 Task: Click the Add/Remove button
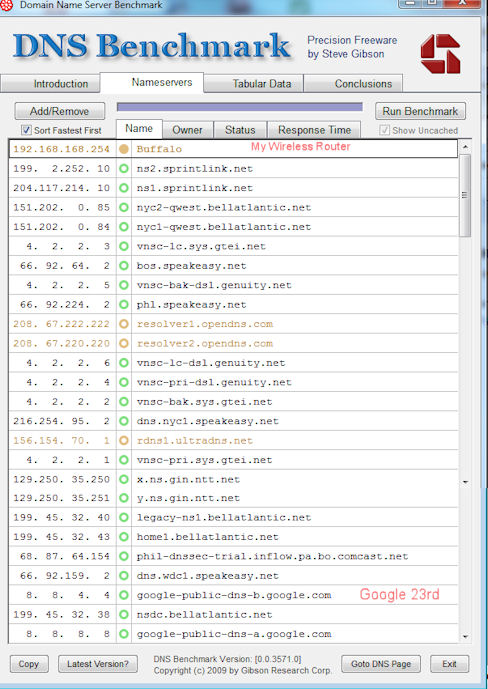coord(60,111)
